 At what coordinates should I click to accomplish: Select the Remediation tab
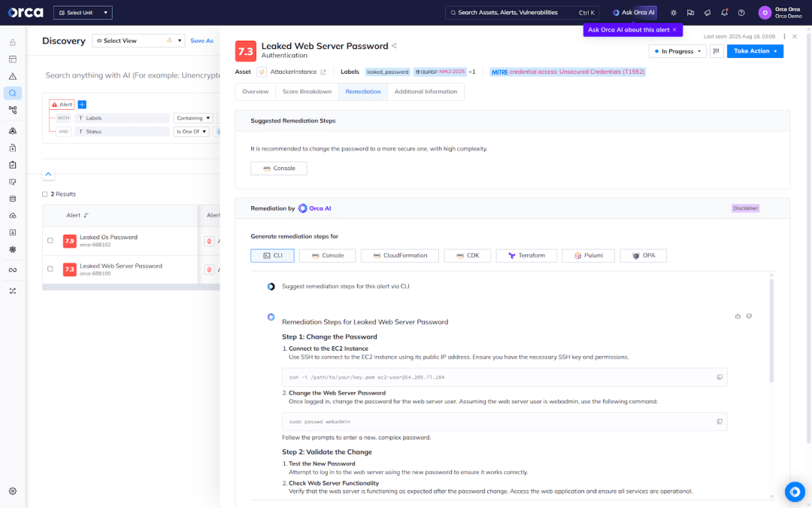click(363, 92)
